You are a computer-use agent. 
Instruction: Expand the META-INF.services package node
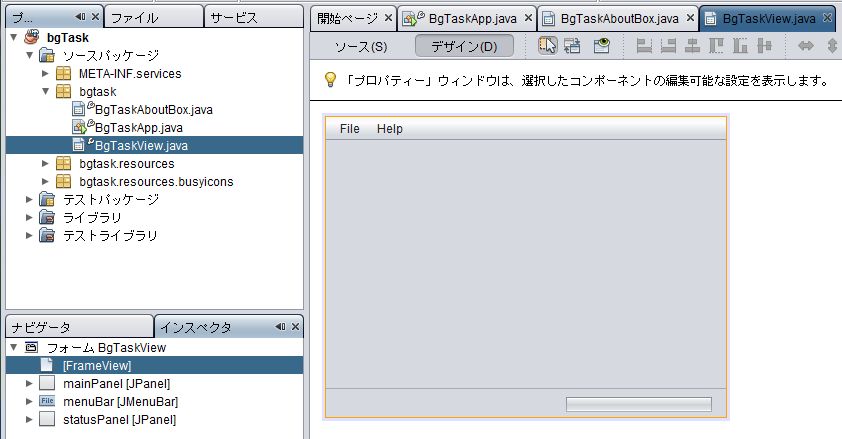46,73
